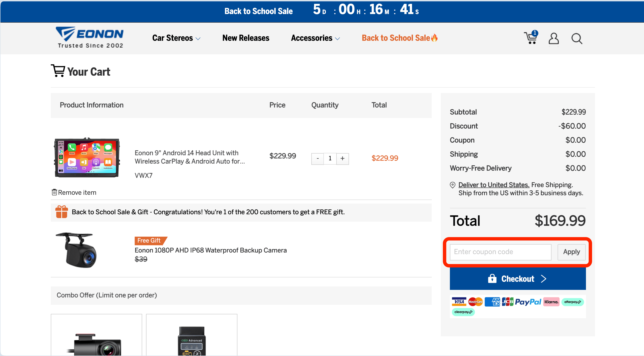This screenshot has height=356, width=644.
Task: Expand the Car Stereos dropdown menu
Action: 176,38
